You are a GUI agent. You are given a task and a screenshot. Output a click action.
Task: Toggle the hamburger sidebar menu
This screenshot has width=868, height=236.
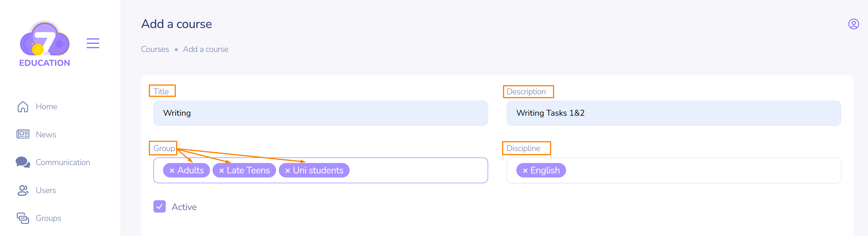pyautogui.click(x=93, y=43)
